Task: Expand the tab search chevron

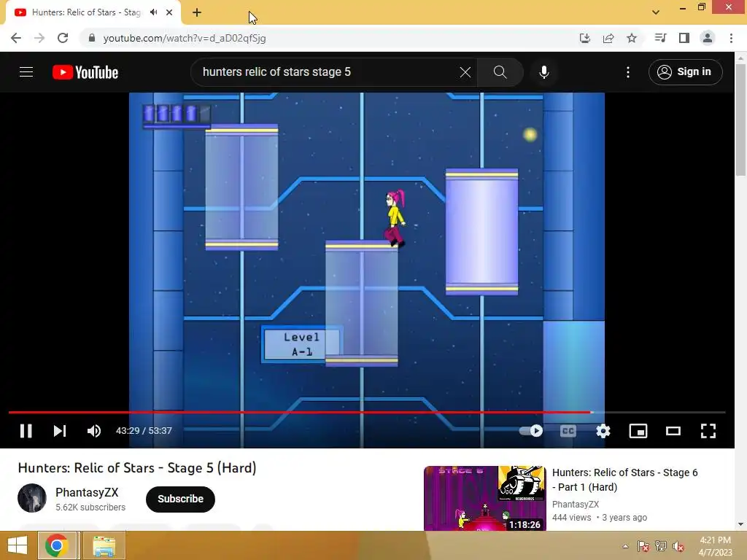Action: pyautogui.click(x=656, y=12)
